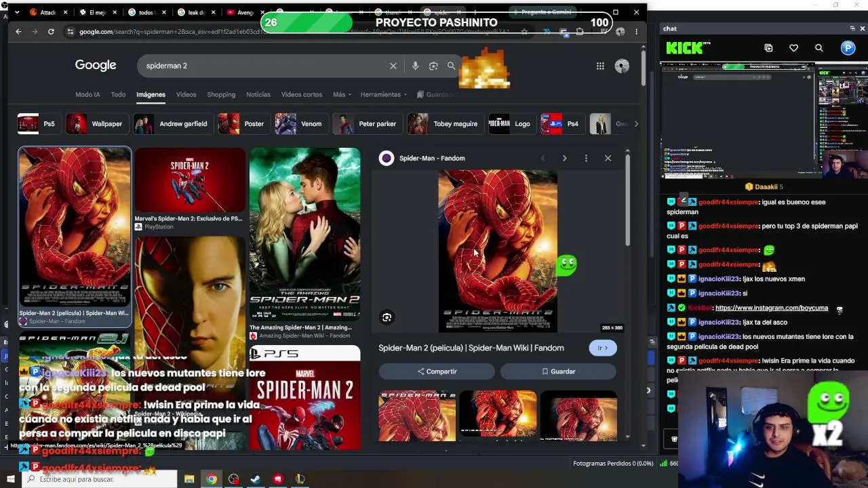Click the Kick logo in chat panel

[x=688, y=48]
